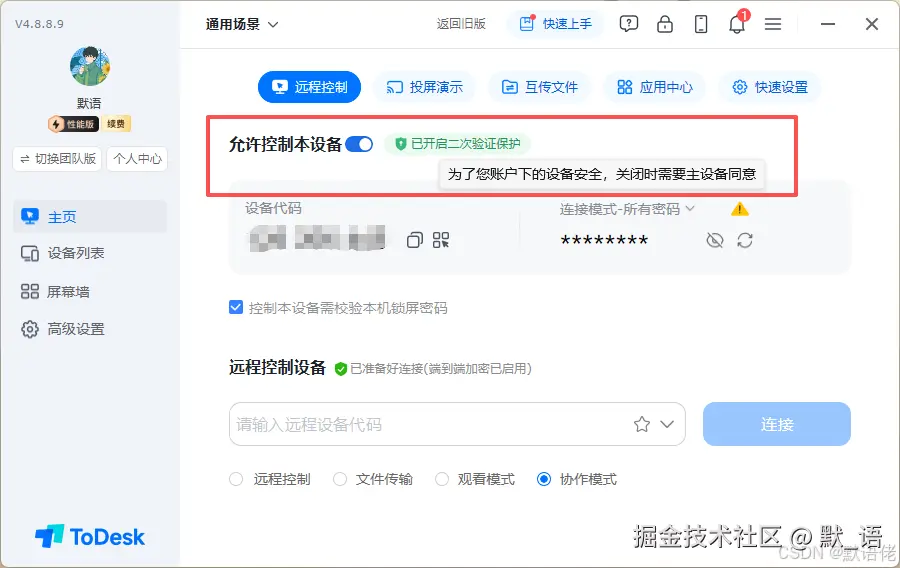900x568 pixels.
Task: Select 观看模式 radio option
Action: [x=441, y=479]
